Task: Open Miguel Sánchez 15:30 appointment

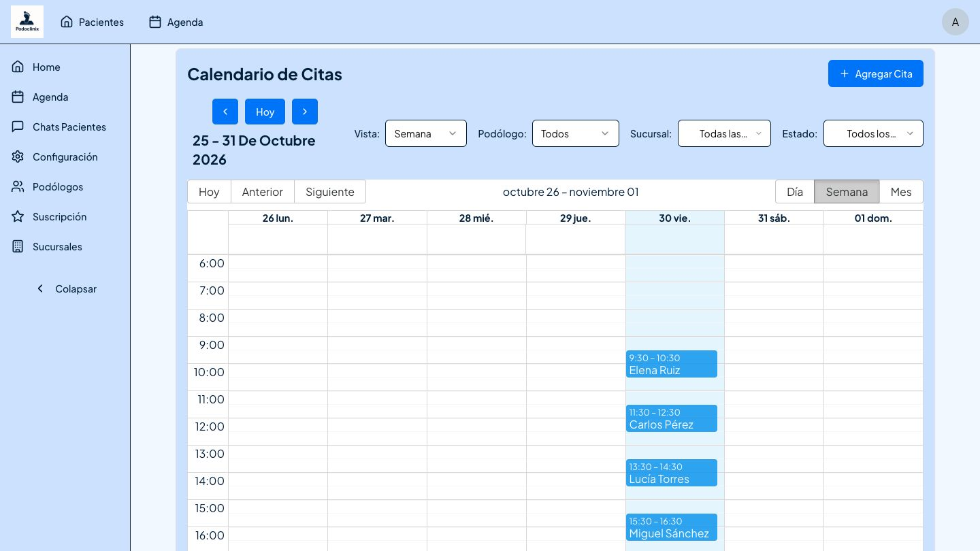Action: 672,527
